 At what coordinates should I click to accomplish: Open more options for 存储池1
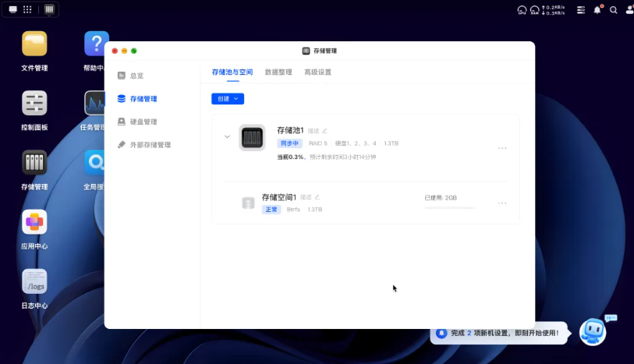coord(502,148)
